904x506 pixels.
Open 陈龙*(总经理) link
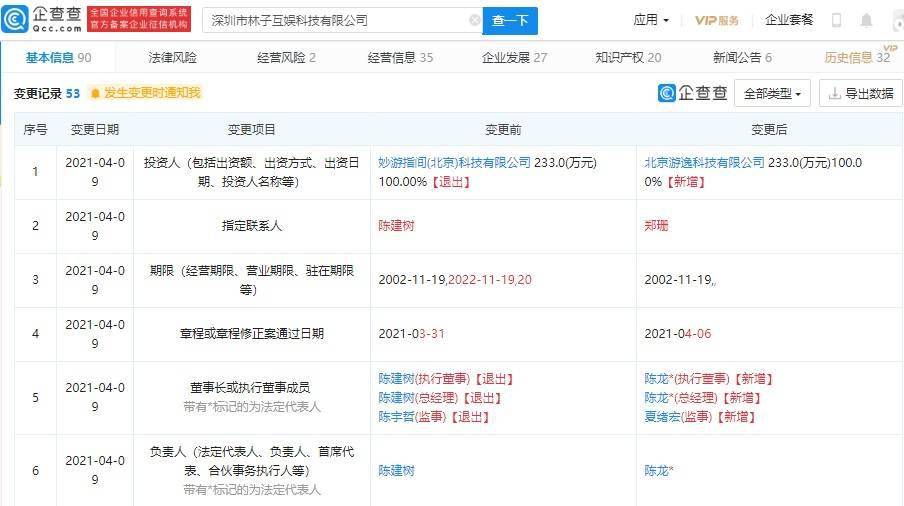click(681, 398)
